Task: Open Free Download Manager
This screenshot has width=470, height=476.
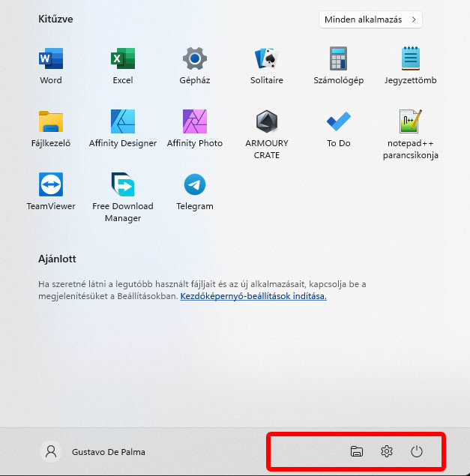Action: pyautogui.click(x=123, y=185)
